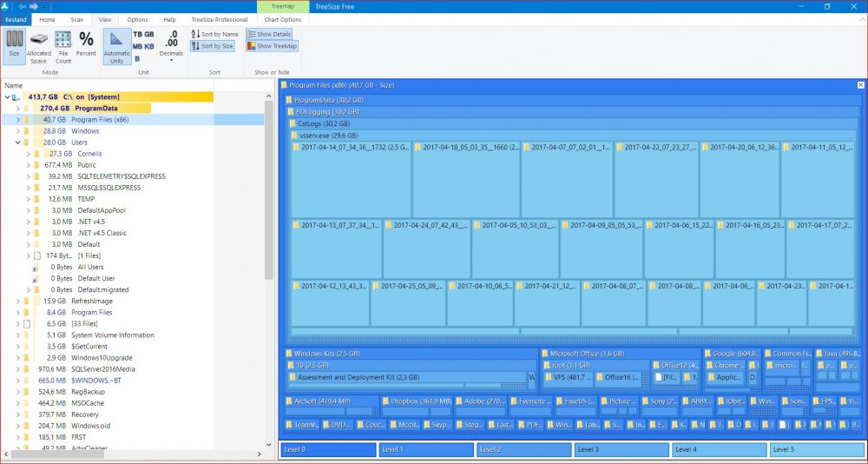Set unit to B (bytes)

[x=137, y=59]
